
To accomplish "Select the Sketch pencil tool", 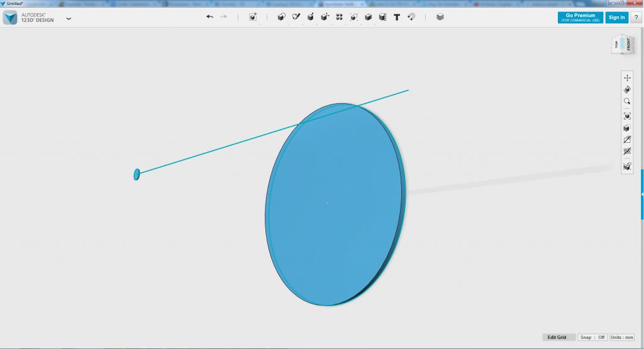I will pyautogui.click(x=296, y=17).
